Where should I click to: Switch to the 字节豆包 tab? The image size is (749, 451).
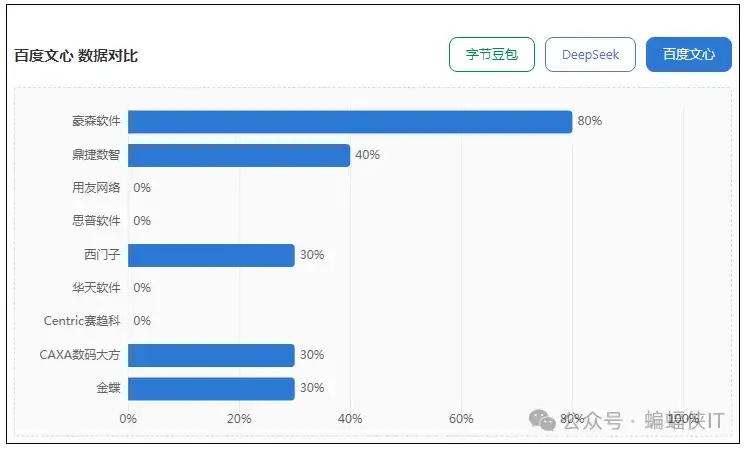(492, 55)
